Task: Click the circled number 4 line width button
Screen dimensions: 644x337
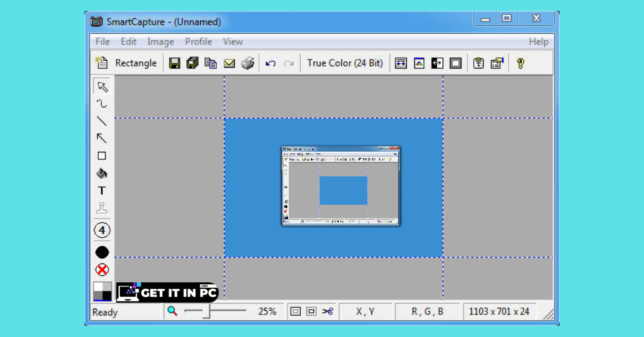Action: pos(102,231)
